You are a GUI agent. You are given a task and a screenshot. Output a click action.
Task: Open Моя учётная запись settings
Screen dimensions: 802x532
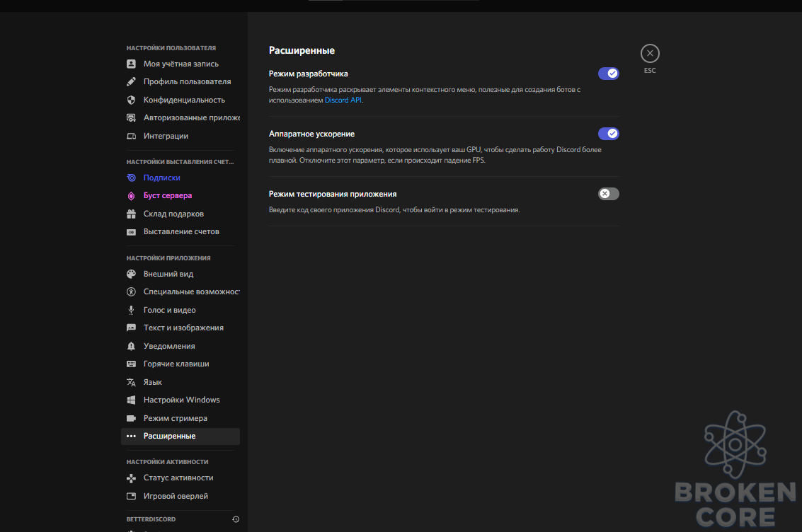pyautogui.click(x=181, y=64)
